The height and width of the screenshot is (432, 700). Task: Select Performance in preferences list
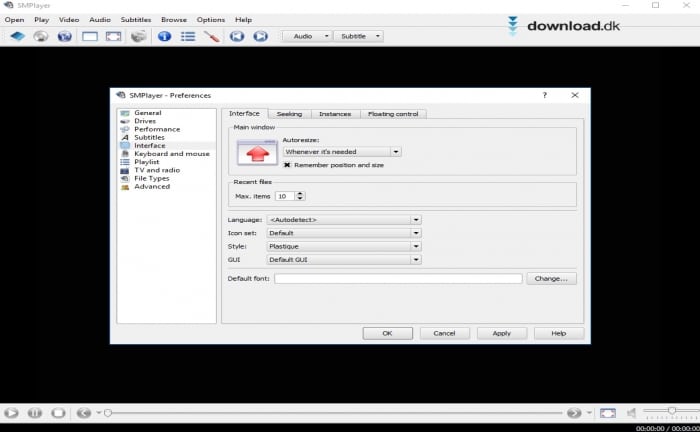pyautogui.click(x=157, y=129)
